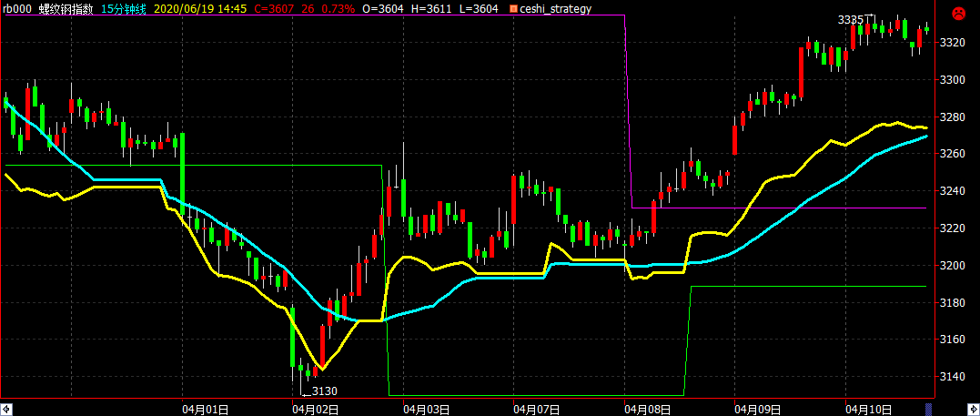This screenshot has height=416, width=980.
Task: Click the rb000 contract code
Action: click(x=17, y=9)
